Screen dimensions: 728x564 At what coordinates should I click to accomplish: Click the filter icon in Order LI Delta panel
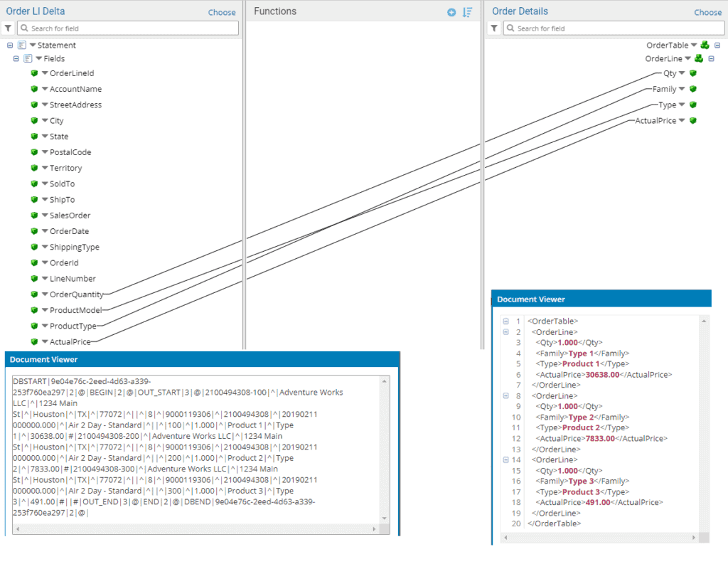click(x=8, y=28)
